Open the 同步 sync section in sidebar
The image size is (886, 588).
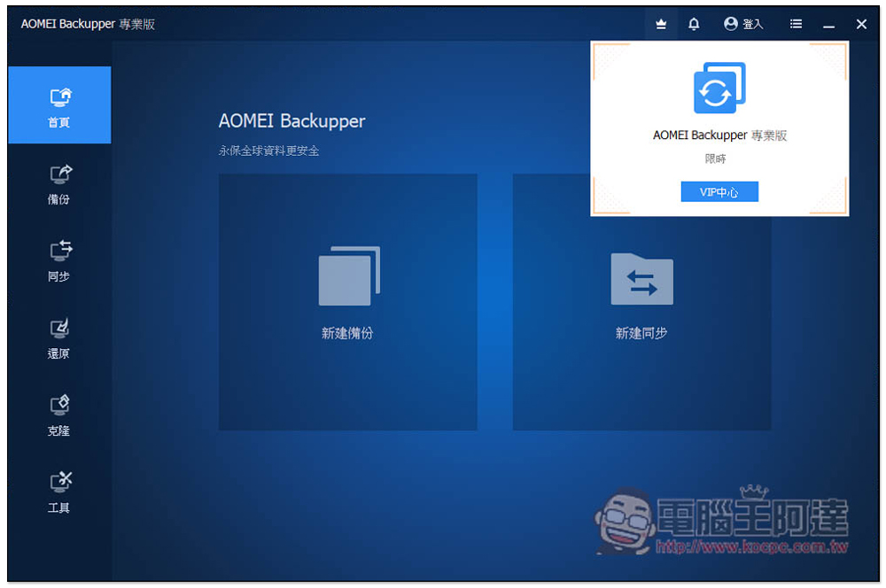point(59,260)
